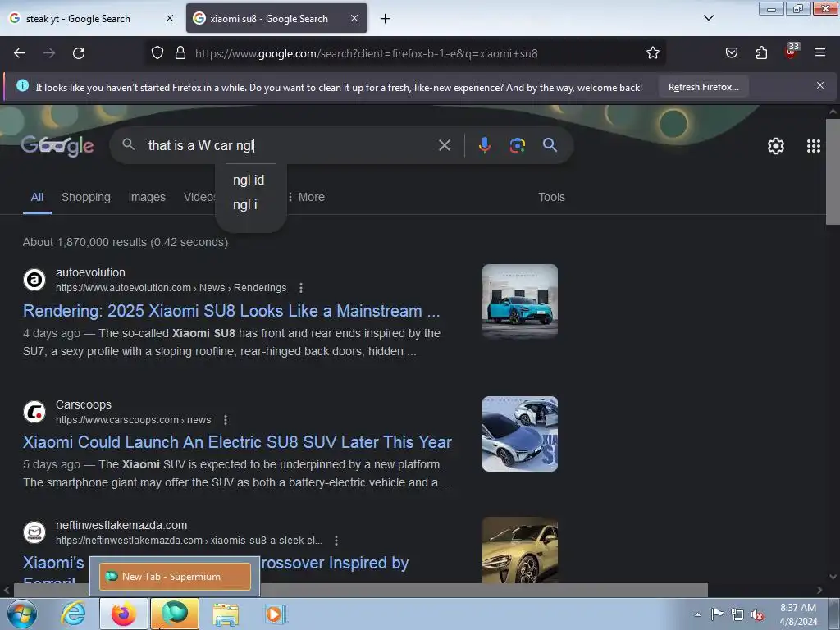Click Supermium browser taskbar icon

[x=175, y=614]
